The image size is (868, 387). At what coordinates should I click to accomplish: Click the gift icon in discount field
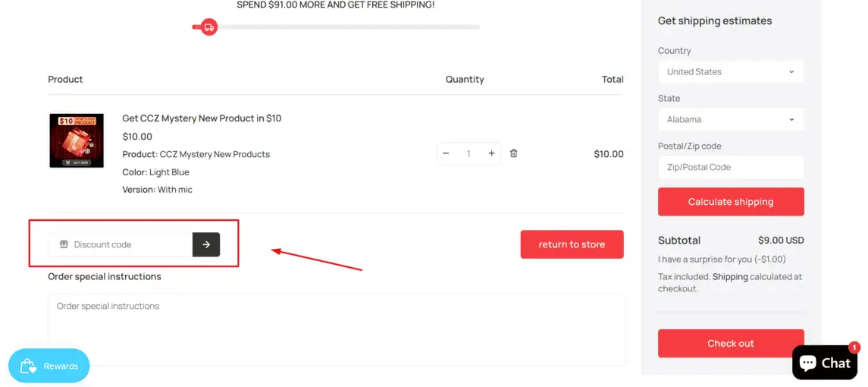[64, 244]
